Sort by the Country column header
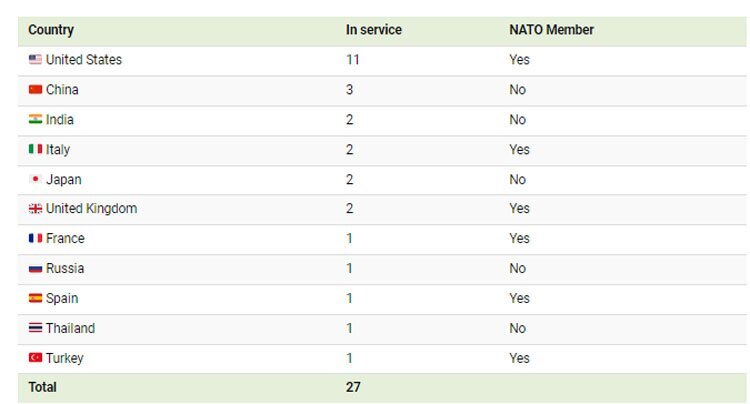The width and height of the screenshot is (750, 404). coord(51,30)
